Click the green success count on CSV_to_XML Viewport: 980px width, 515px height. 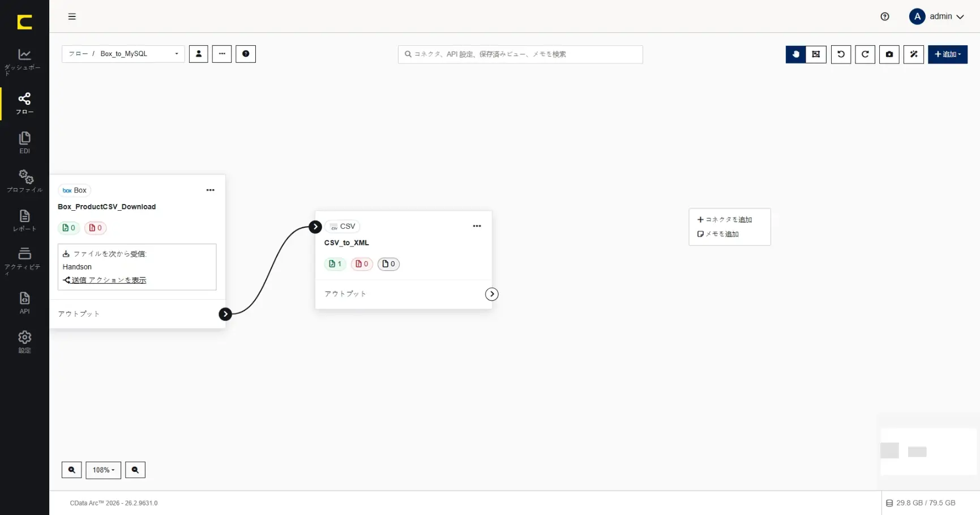pyautogui.click(x=335, y=264)
